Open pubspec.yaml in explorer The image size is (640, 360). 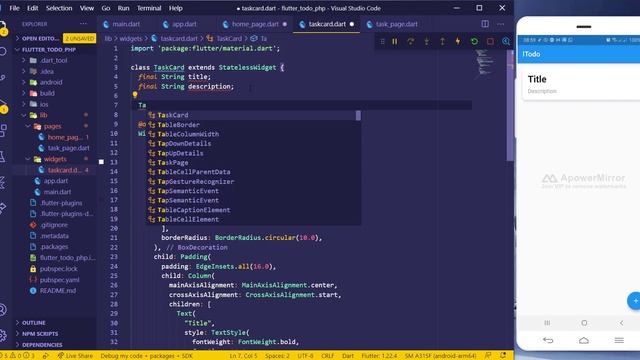coord(59,280)
